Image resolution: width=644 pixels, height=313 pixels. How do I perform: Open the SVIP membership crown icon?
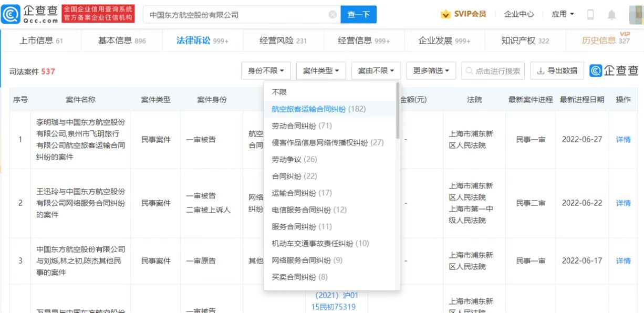click(446, 14)
